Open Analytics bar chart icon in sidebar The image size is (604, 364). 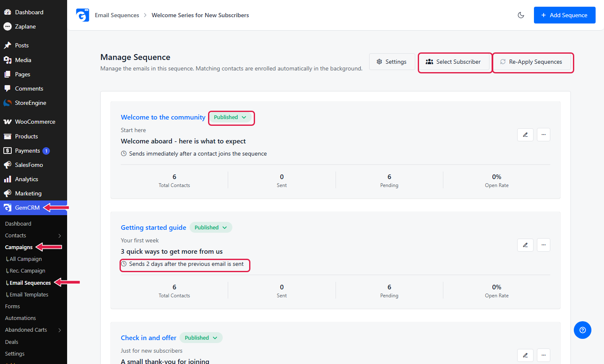tap(8, 179)
